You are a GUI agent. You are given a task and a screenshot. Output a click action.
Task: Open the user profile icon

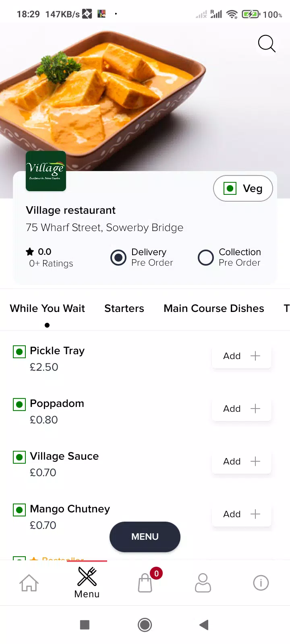click(203, 583)
